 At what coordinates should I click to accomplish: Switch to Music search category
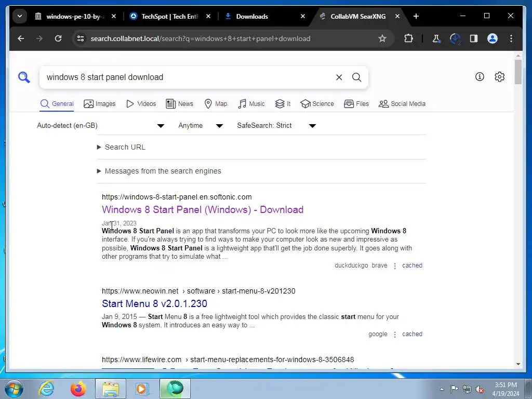tap(251, 104)
